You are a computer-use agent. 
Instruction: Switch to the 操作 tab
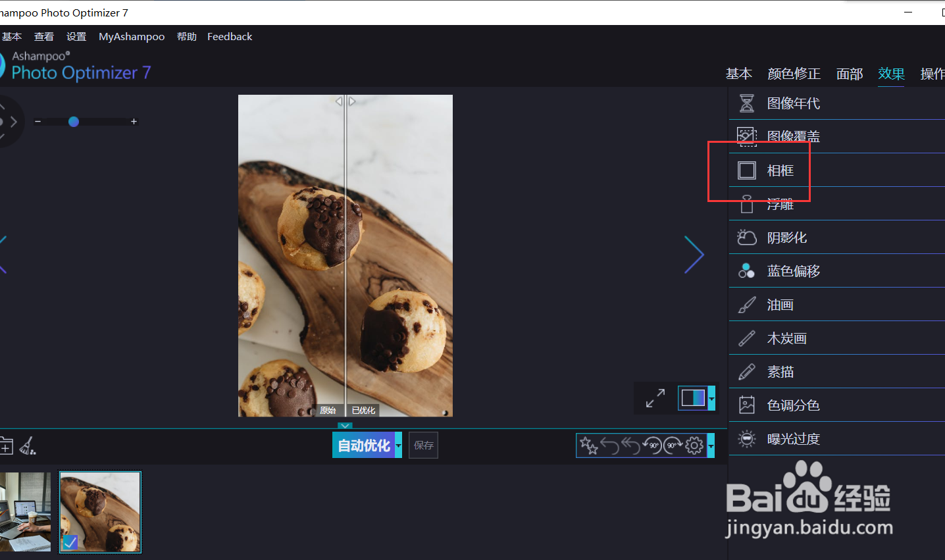(932, 74)
